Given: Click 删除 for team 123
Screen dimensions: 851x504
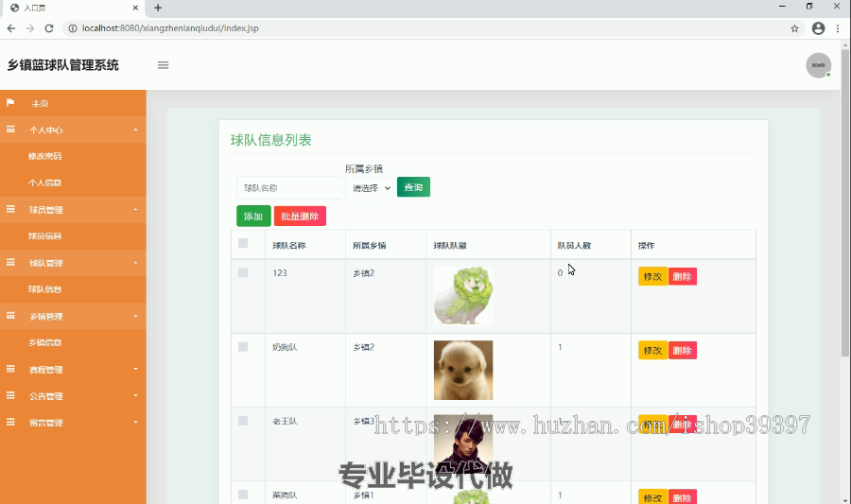Looking at the screenshot, I should click(682, 276).
